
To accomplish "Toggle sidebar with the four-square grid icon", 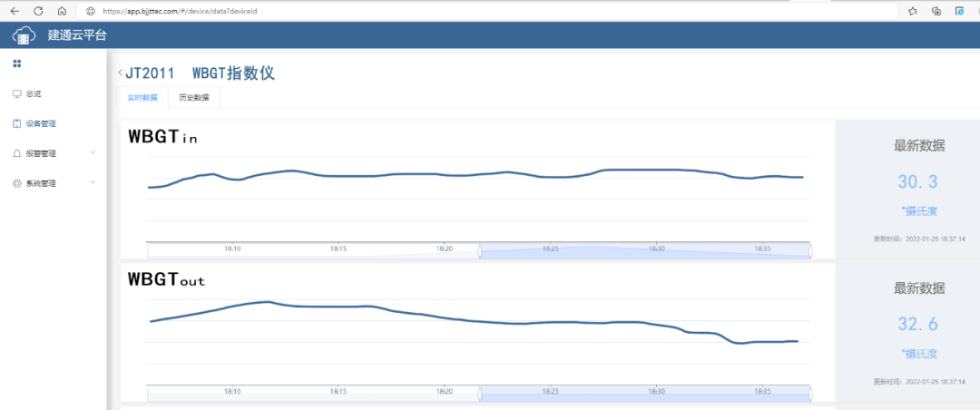I will (16, 63).
